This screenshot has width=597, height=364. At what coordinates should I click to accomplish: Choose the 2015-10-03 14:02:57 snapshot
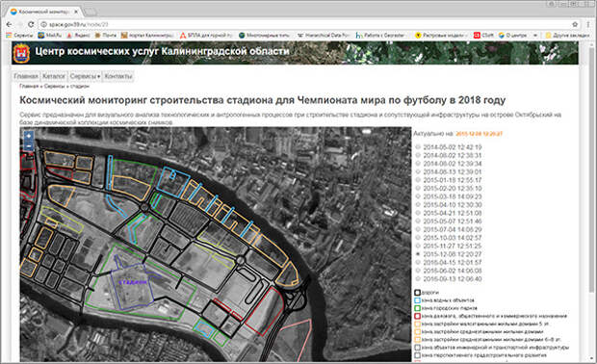point(418,238)
